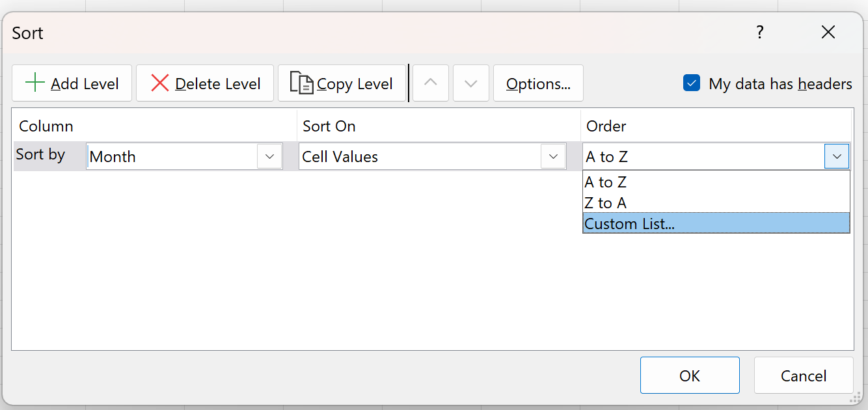Screen dimensions: 868x410
Task: Select Z to A from Order list
Action: 716,203
